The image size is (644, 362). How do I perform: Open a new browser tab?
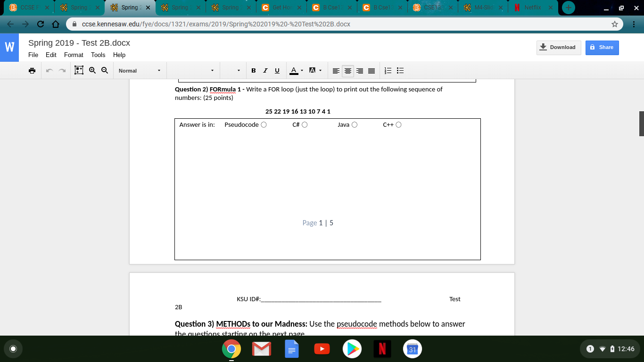[569, 8]
